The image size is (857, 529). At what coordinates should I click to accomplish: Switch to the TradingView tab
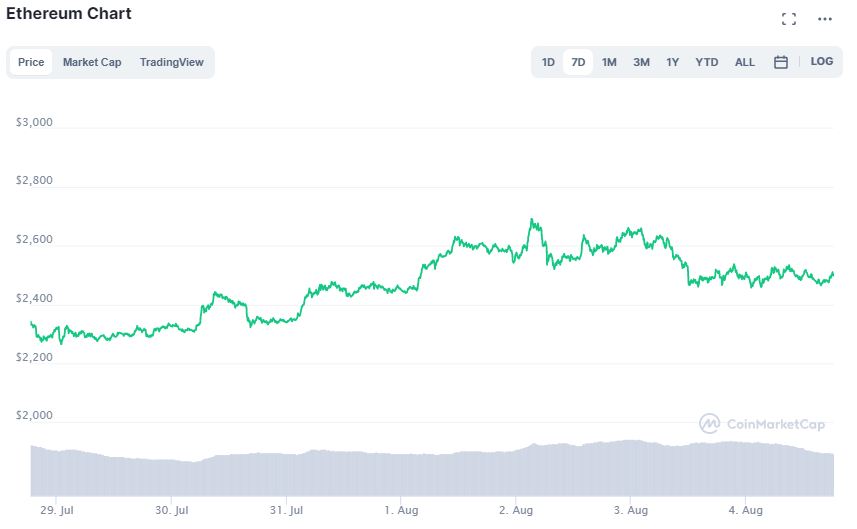click(x=171, y=62)
